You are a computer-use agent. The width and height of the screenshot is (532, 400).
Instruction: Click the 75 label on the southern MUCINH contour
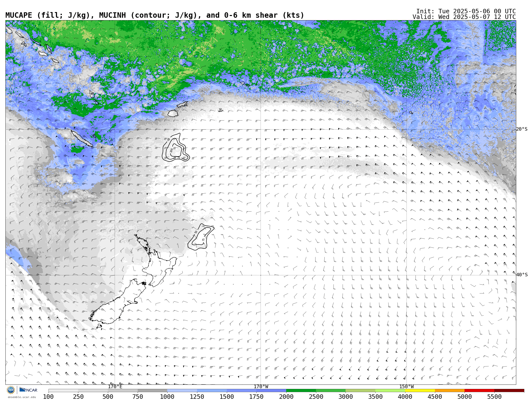(x=203, y=240)
